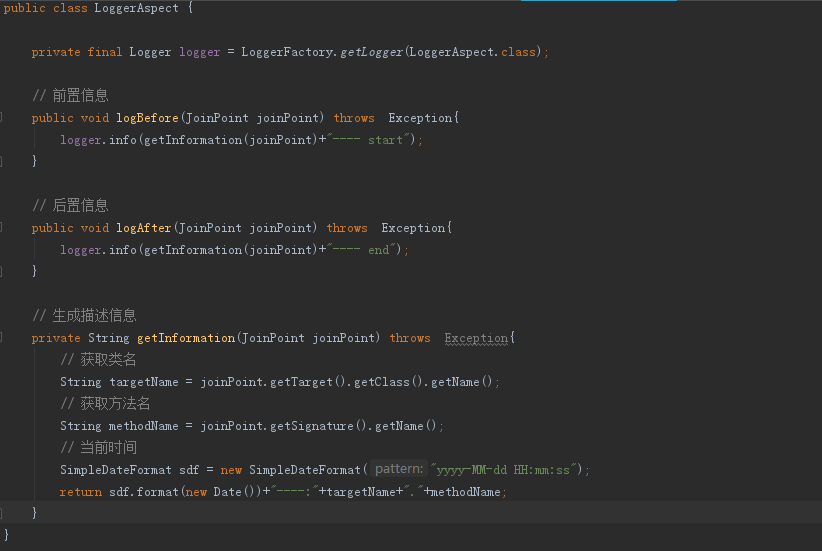Click the logAfter method name
This screenshot has width=822, height=551.
[x=144, y=228]
